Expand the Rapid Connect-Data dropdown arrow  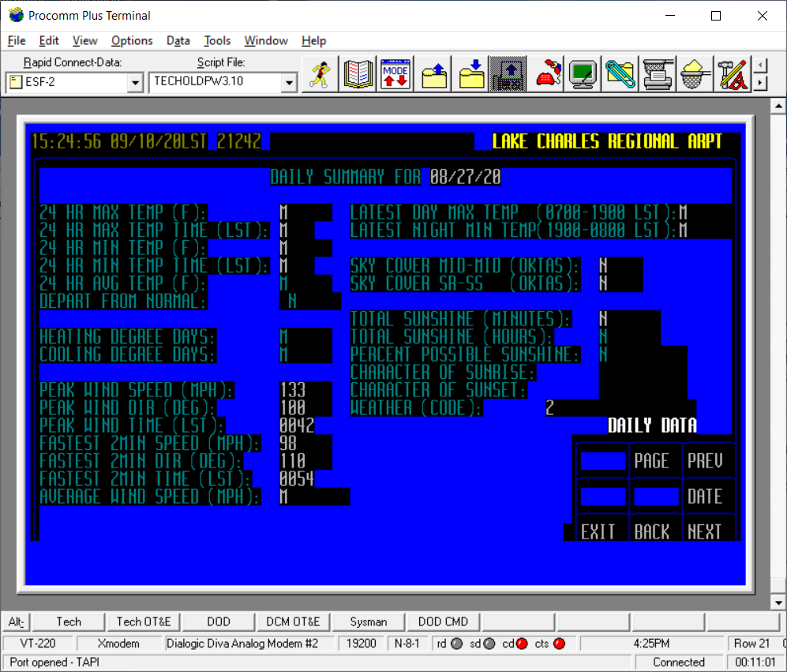(x=135, y=82)
